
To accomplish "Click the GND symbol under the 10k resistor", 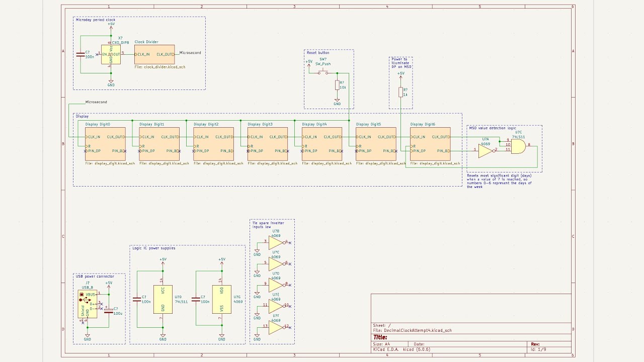I will click(x=337, y=102).
